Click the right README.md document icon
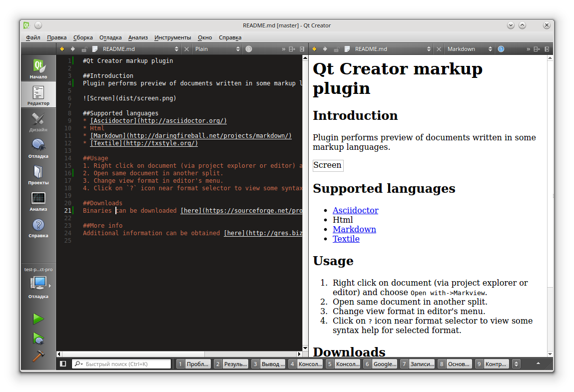Screen dimensions: 574x392 pyautogui.click(x=347, y=49)
